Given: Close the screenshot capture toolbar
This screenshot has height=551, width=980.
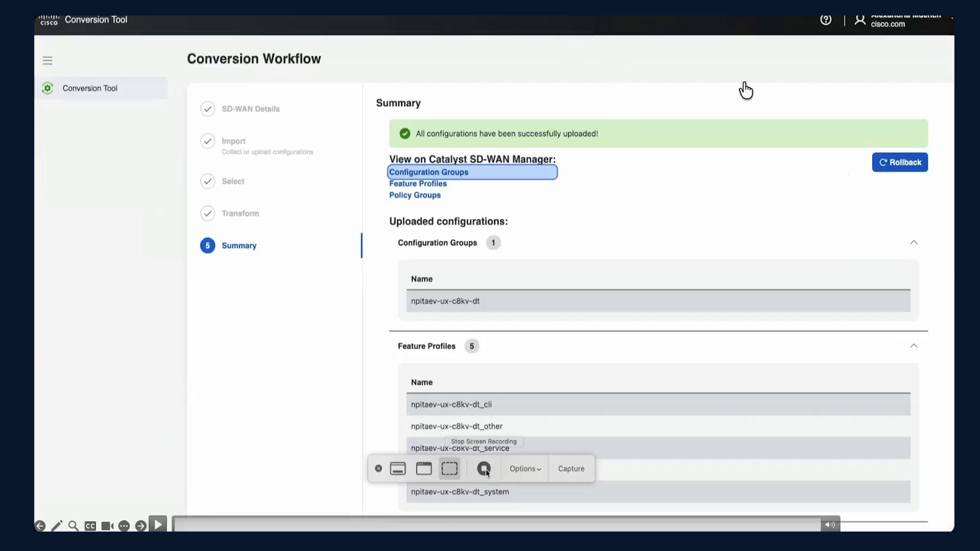Looking at the screenshot, I should (x=378, y=469).
